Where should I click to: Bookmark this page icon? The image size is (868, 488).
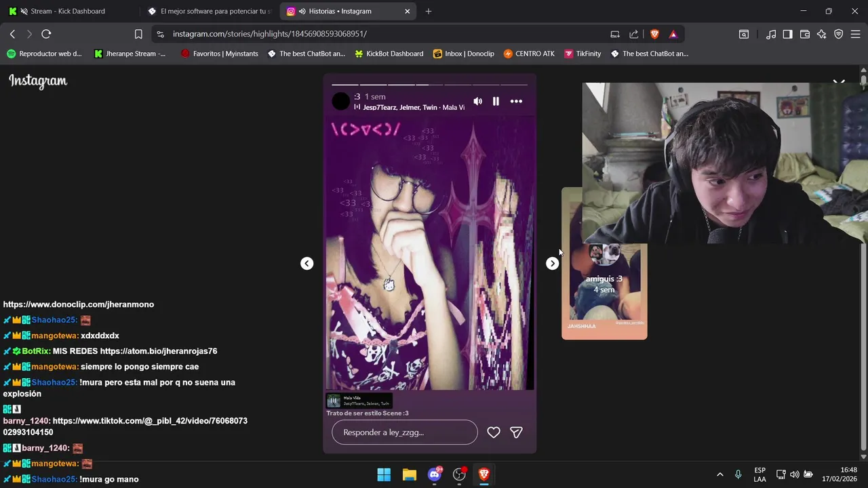(138, 34)
